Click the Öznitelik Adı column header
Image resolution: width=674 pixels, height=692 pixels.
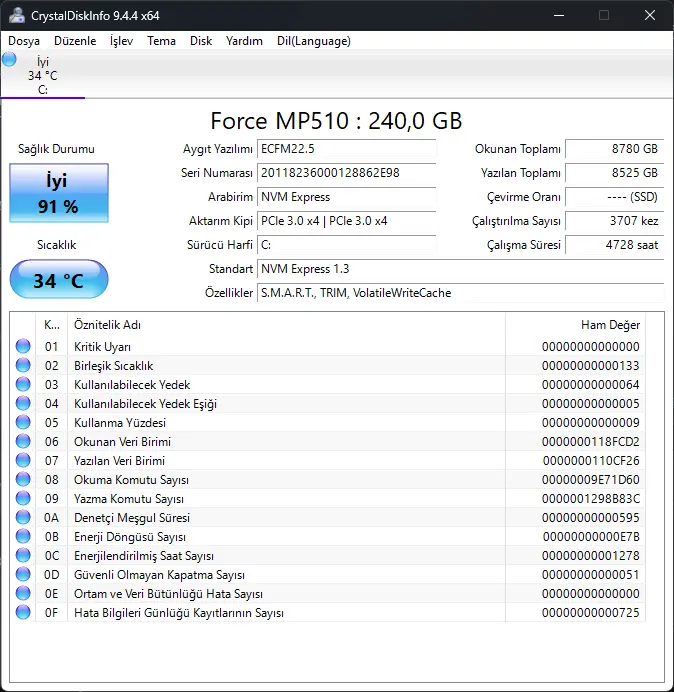point(286,325)
